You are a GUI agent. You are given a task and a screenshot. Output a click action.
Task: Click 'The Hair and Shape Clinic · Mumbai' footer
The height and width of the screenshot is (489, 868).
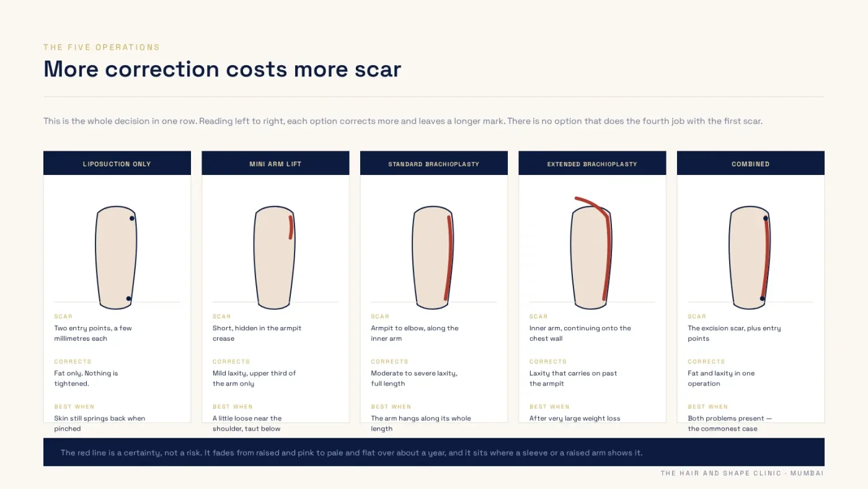[742, 473]
